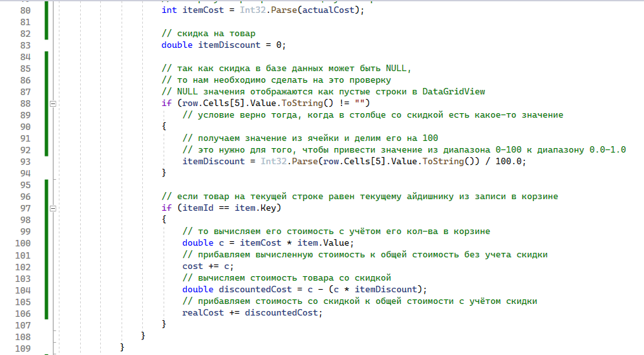Screen dimensions: 644x355
Task: Click comment 'то вычисляем его стоимость'
Action: pyautogui.click(x=336, y=231)
